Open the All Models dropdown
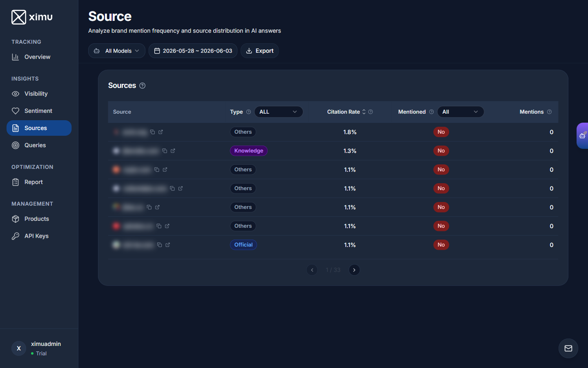588x368 pixels. (117, 51)
